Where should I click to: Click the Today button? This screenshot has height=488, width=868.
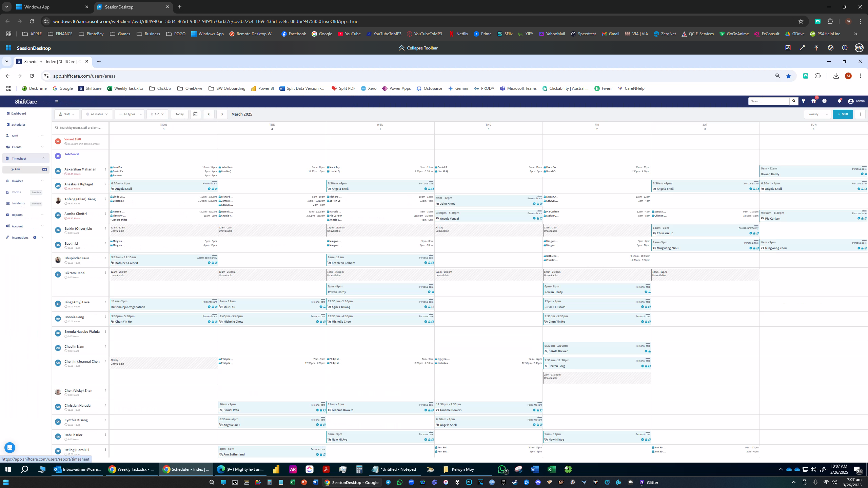[180, 114]
